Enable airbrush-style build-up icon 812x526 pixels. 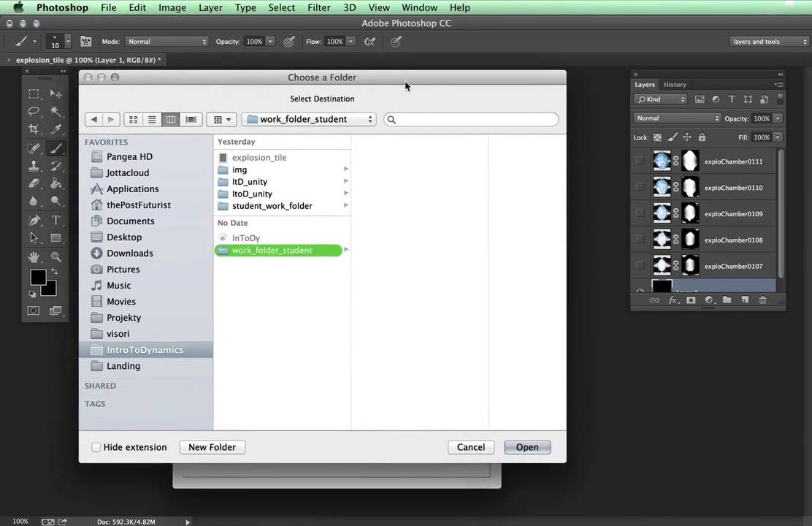tap(369, 42)
